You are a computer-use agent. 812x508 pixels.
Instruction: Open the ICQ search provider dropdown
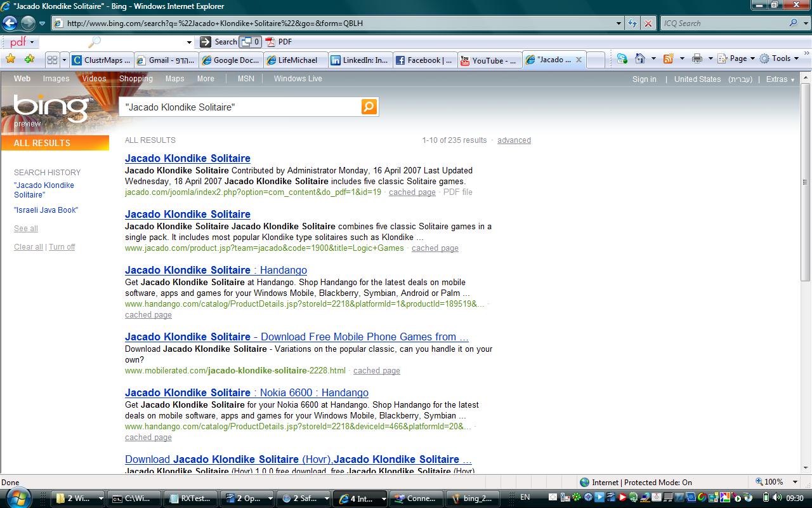pos(806,23)
